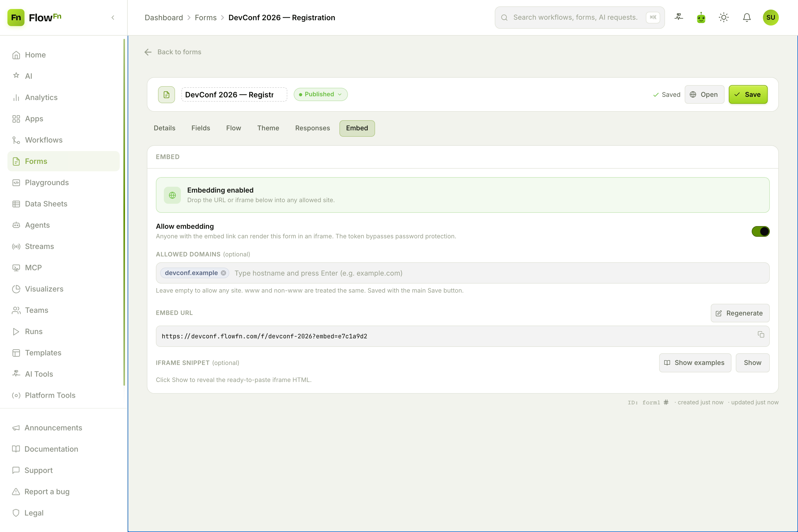Copy the embed URL
798x532 pixels.
pyautogui.click(x=761, y=335)
